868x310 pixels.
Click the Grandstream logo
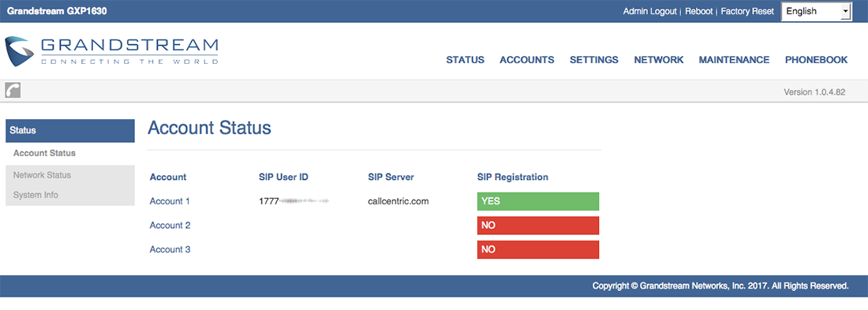coord(111,52)
